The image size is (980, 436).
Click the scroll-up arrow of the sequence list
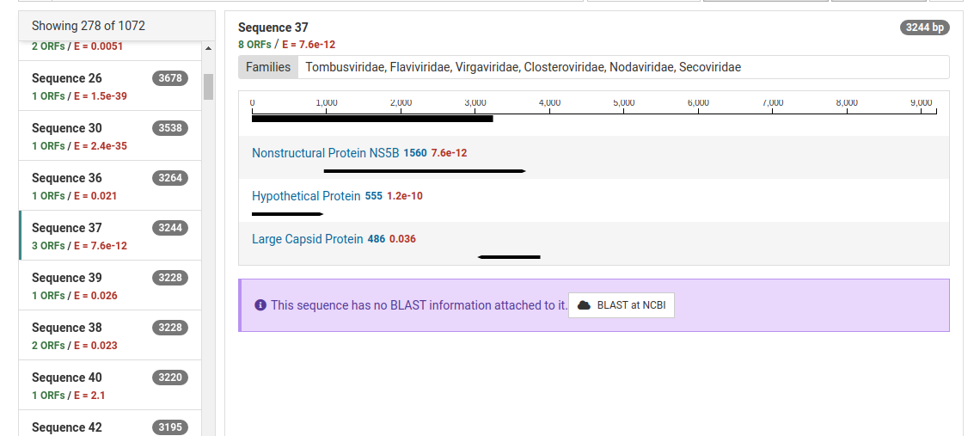[x=208, y=47]
